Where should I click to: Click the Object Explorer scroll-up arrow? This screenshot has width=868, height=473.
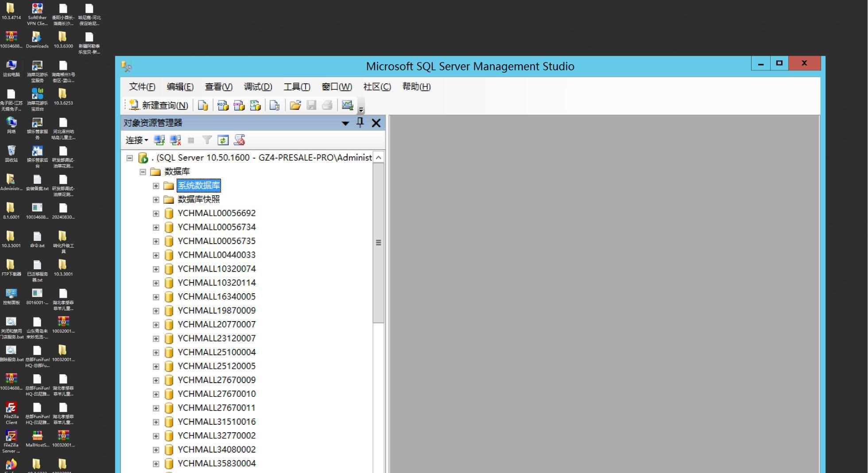378,158
